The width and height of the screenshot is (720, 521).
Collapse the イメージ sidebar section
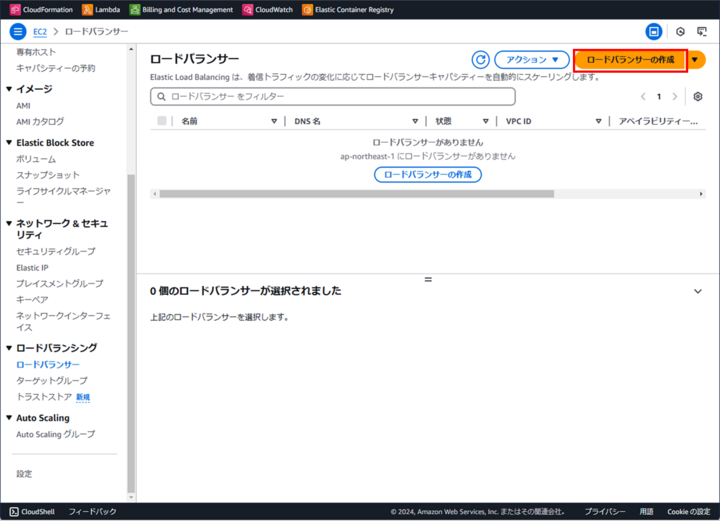click(9, 89)
